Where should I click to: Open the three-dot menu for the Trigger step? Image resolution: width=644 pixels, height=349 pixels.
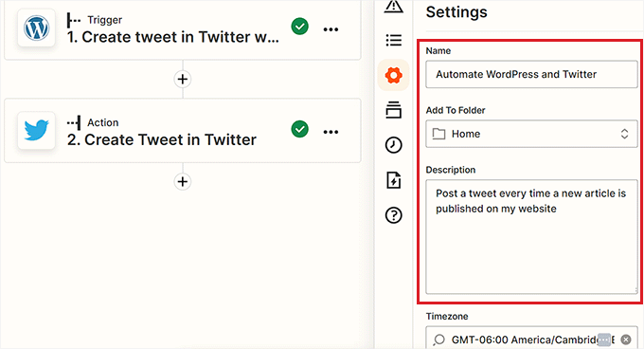click(x=331, y=29)
